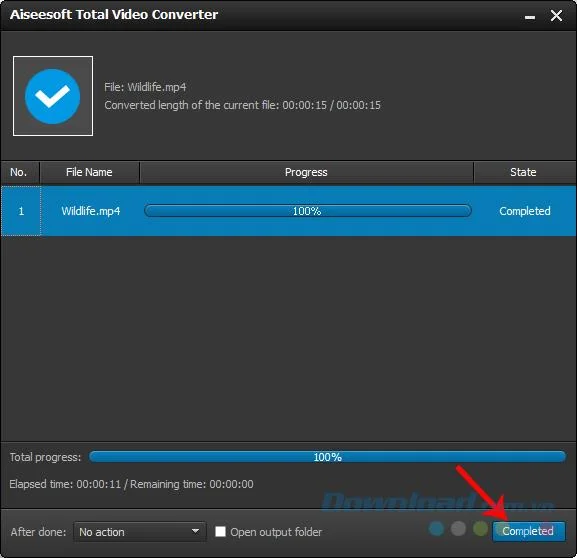Click the Total progress bar
577x558 pixels.
point(327,457)
